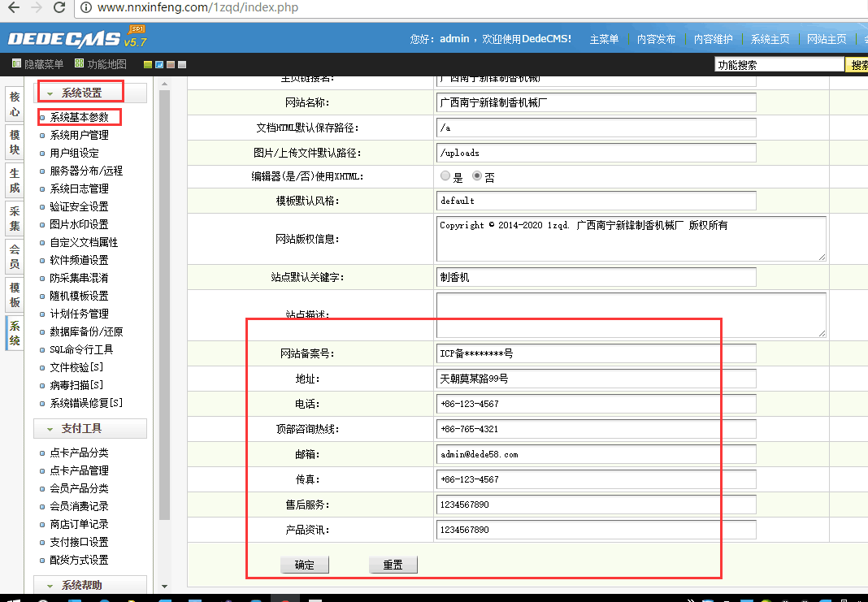Screen dimensions: 868x602
Task: Switch to the 模块 side tab
Action: [x=15, y=142]
